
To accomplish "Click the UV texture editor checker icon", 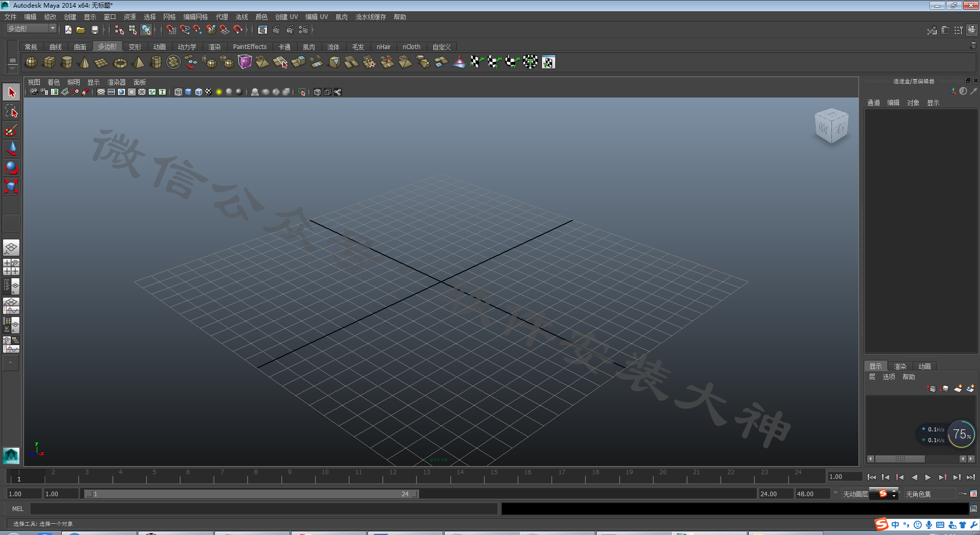I will 548,62.
